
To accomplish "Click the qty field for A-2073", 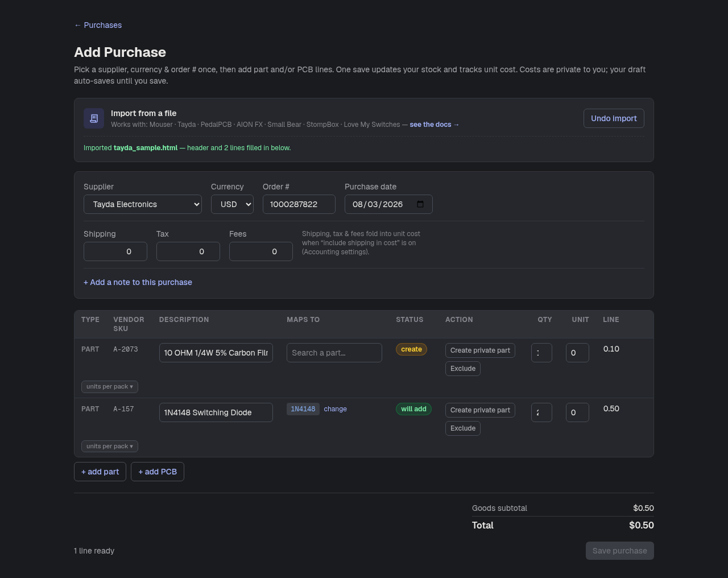I will coord(541,353).
